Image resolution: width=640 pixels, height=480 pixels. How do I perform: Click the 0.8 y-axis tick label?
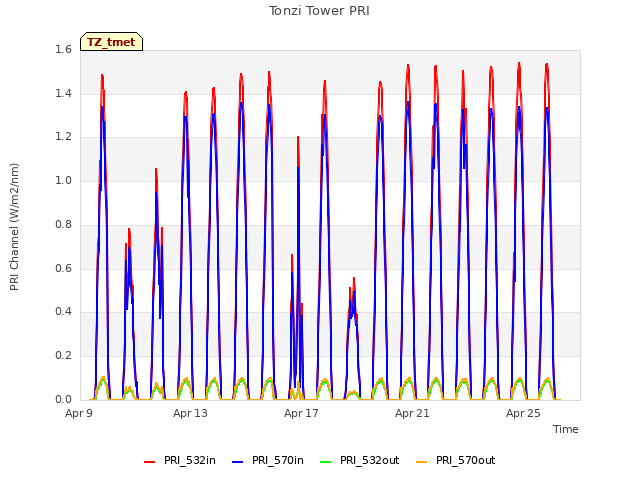tap(63, 224)
